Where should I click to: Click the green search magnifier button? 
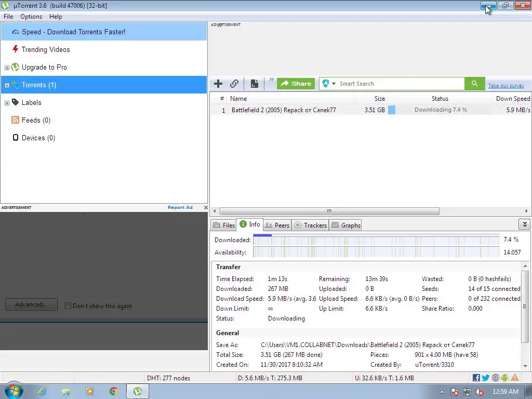(x=474, y=84)
